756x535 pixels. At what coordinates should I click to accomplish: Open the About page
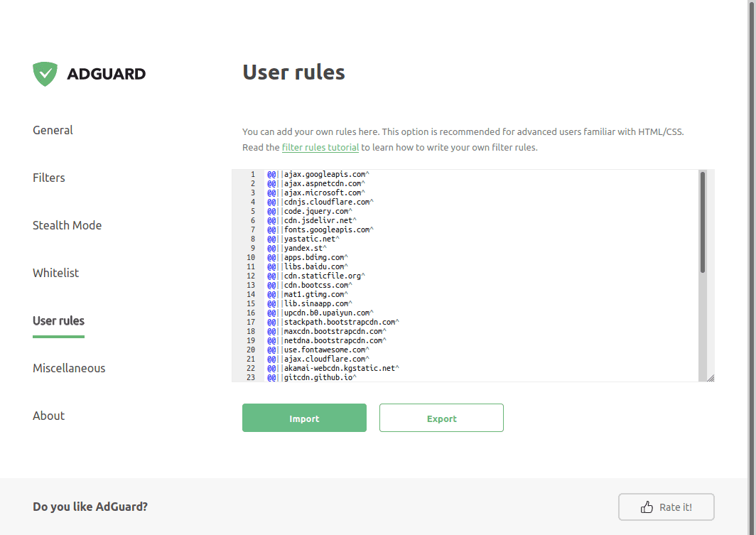click(x=48, y=416)
